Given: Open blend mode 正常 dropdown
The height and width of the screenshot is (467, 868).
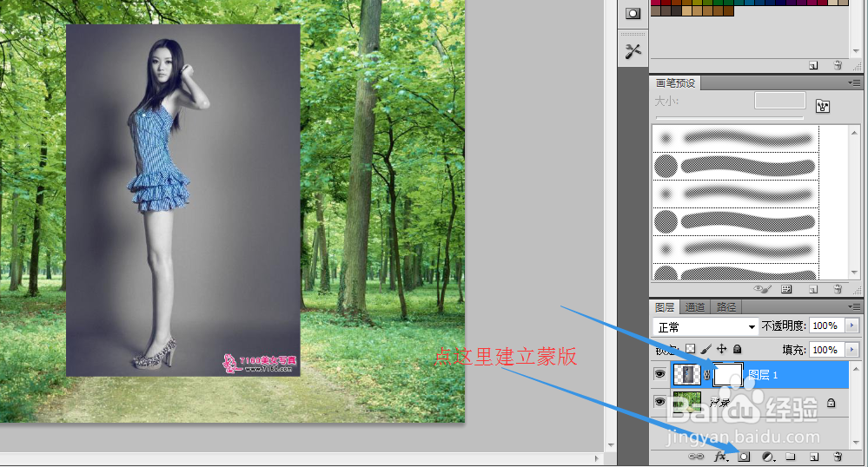Looking at the screenshot, I should tap(706, 326).
